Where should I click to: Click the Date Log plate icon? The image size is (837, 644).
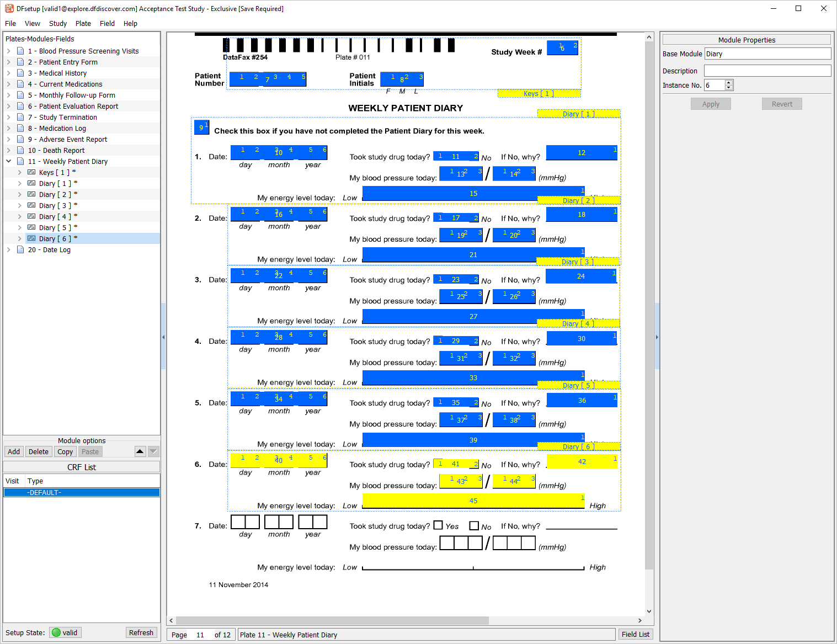pos(20,249)
